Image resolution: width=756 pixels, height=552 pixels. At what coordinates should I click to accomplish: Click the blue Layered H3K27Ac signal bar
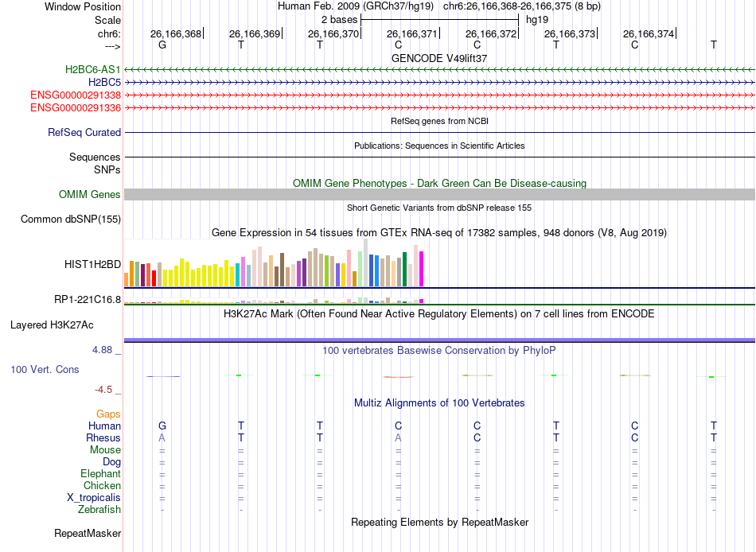pyautogui.click(x=439, y=340)
